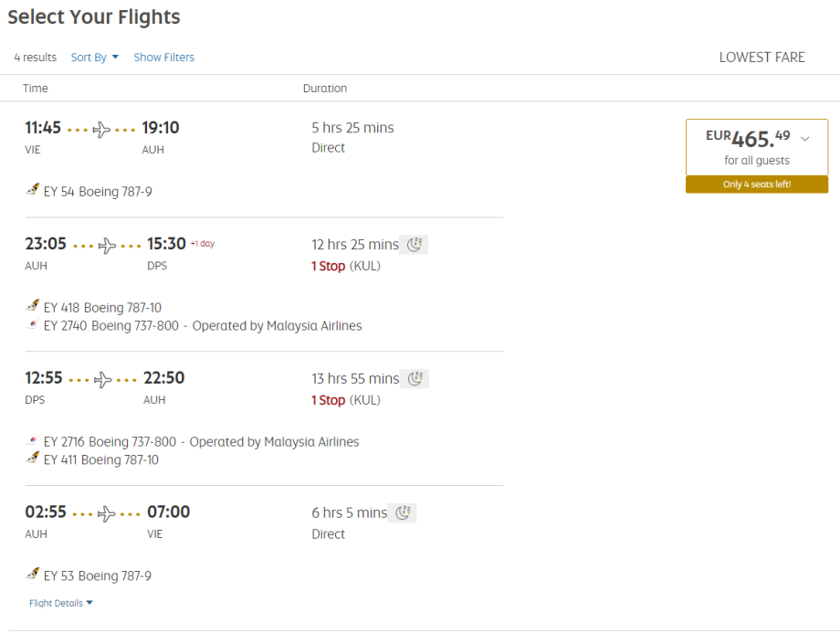Click the overnight moon icon on 12 hrs 25 mins flight
The height and width of the screenshot is (633, 840).
415,245
